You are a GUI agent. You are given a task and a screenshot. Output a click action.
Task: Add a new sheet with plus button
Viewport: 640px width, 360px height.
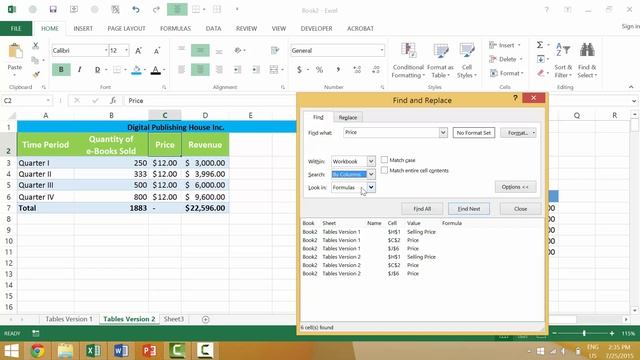[x=205, y=319]
